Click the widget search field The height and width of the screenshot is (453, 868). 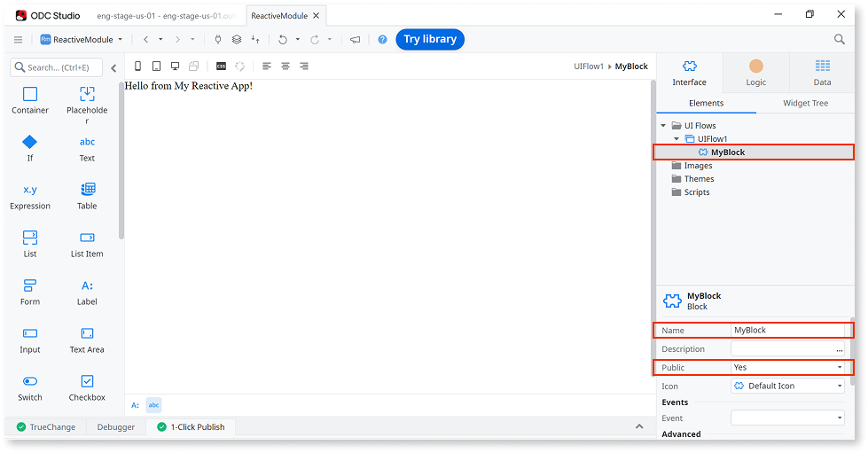(57, 67)
